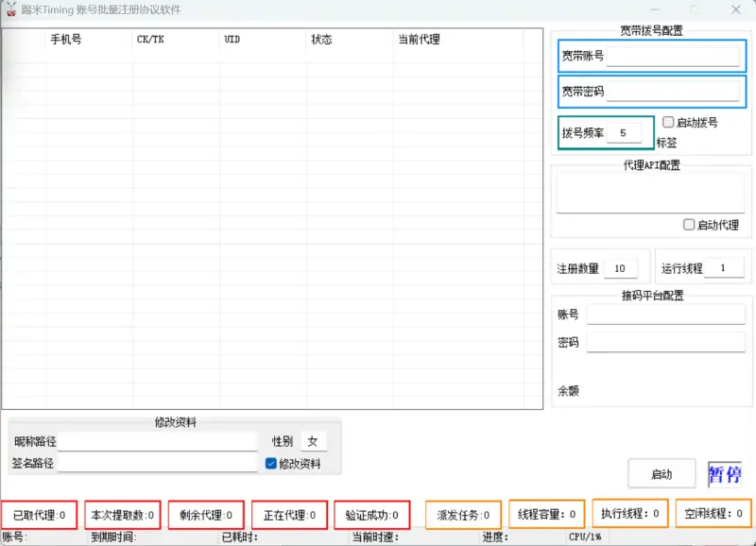The height and width of the screenshot is (546, 756).
Task: Click the 签名路径 input field
Action: (161, 461)
